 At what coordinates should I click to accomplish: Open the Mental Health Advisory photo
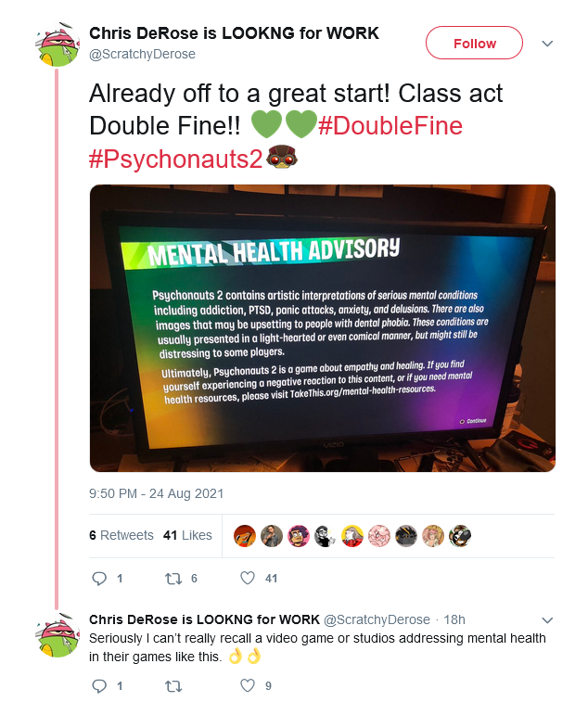point(323,328)
